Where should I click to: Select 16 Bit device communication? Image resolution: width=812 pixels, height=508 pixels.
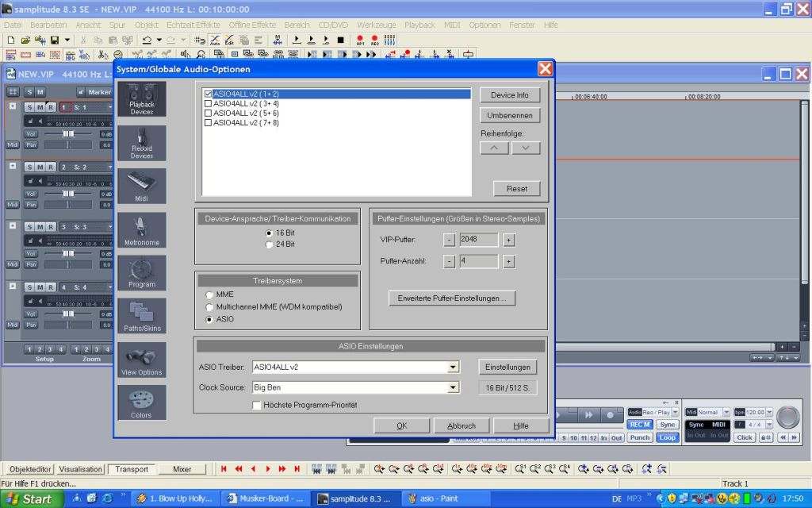click(269, 233)
